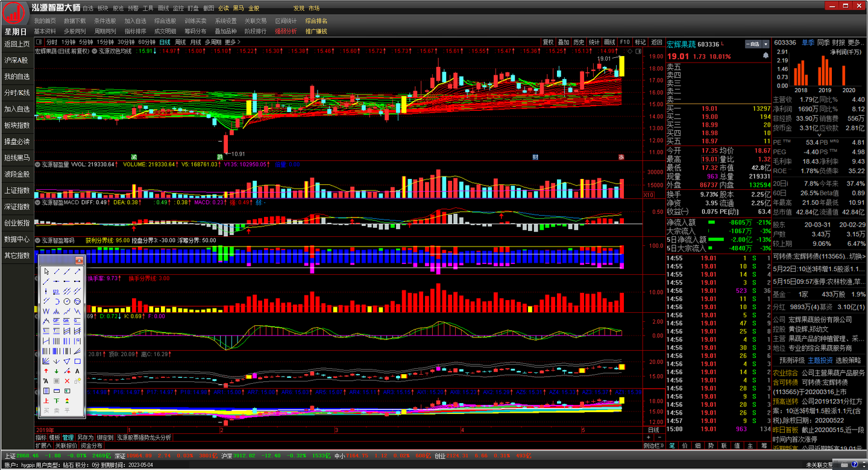Toggle 复权 price adjustment

click(x=548, y=42)
